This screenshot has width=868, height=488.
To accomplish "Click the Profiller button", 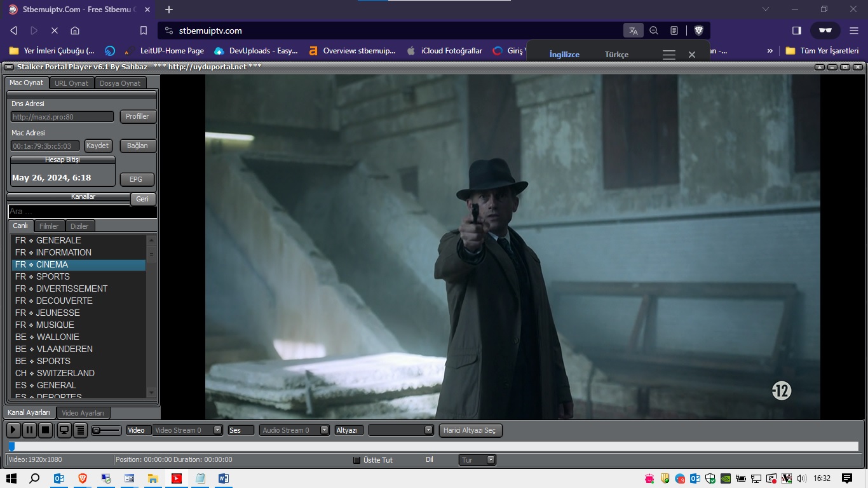I will click(137, 116).
